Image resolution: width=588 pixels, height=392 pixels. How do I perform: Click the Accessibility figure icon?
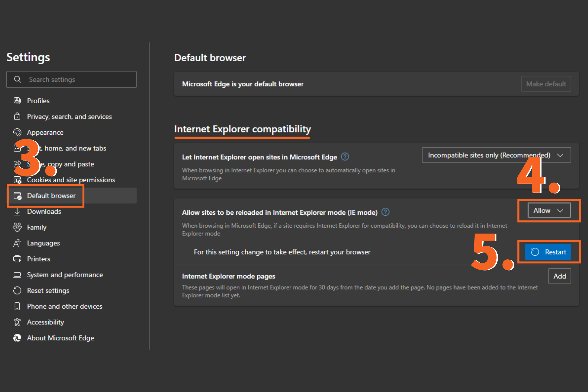17,322
